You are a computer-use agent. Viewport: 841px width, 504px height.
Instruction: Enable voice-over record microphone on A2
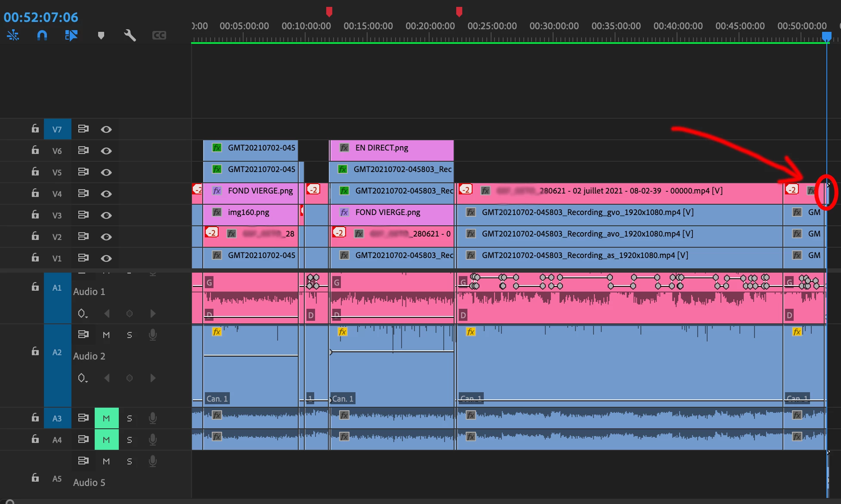coord(152,335)
